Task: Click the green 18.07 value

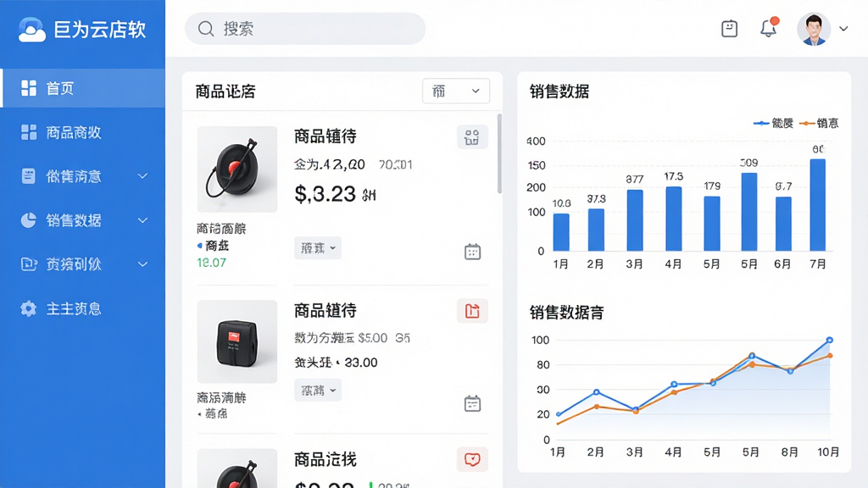Action: point(211,263)
